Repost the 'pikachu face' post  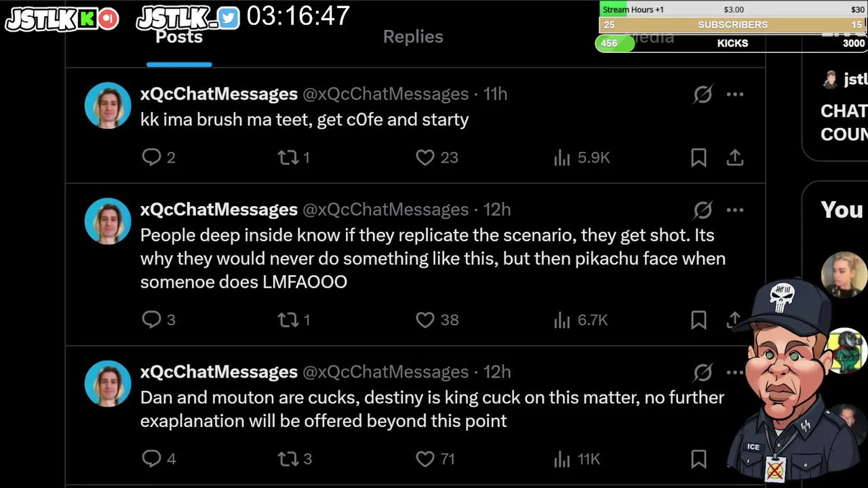[288, 319]
